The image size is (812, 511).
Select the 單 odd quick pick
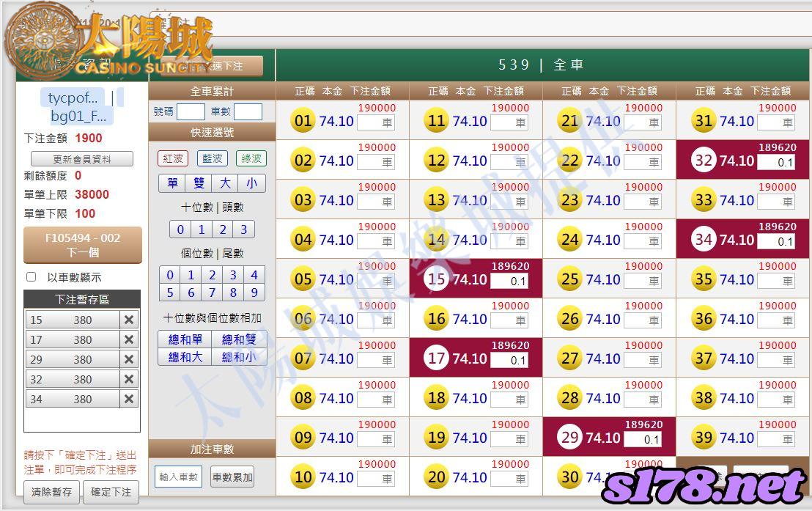point(172,183)
